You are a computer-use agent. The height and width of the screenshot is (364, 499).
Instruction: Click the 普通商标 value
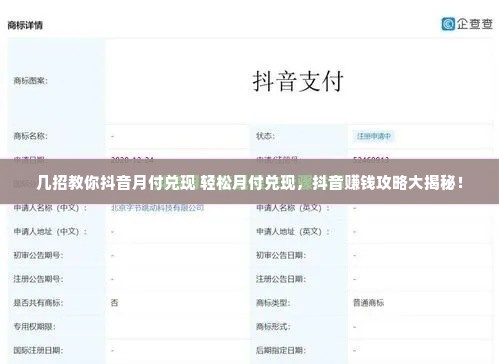point(368,303)
